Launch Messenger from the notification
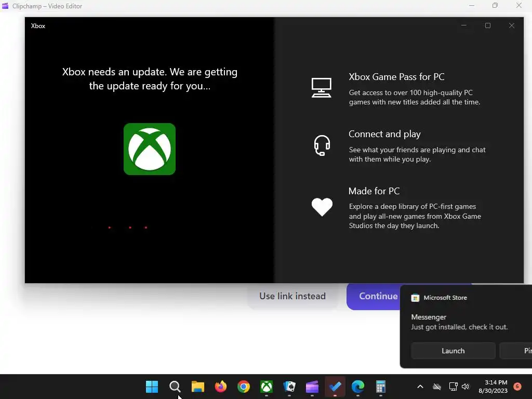Image resolution: width=532 pixels, height=399 pixels. pyautogui.click(x=453, y=351)
